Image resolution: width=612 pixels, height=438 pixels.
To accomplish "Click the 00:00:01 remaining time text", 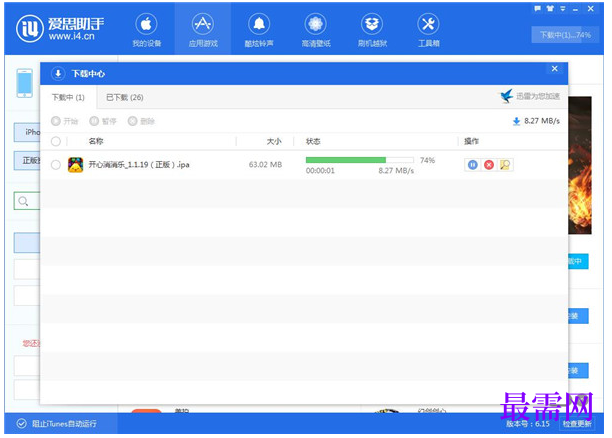I will pos(320,171).
